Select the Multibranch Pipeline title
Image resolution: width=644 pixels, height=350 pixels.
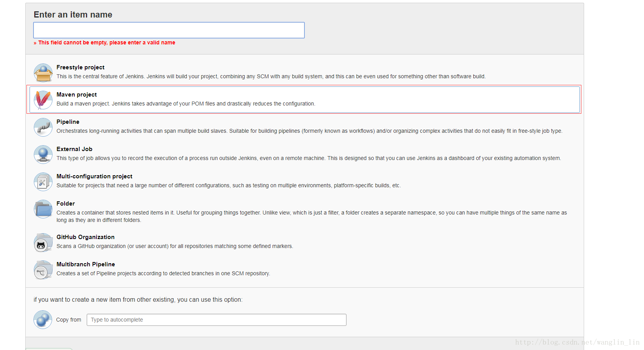[x=86, y=264]
